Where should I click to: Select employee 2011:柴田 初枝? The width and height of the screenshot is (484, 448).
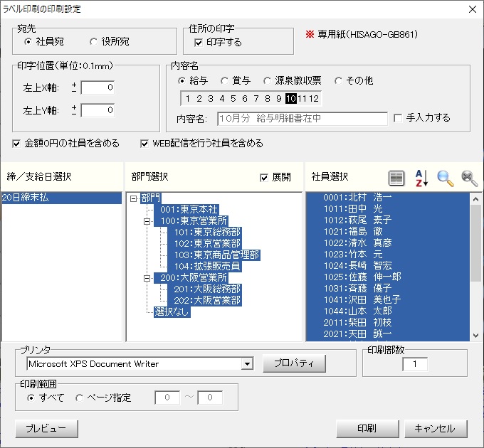click(388, 323)
